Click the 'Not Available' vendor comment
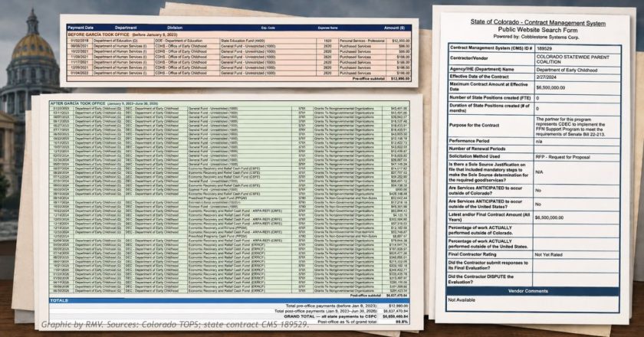The image size is (644, 337). coord(462,299)
